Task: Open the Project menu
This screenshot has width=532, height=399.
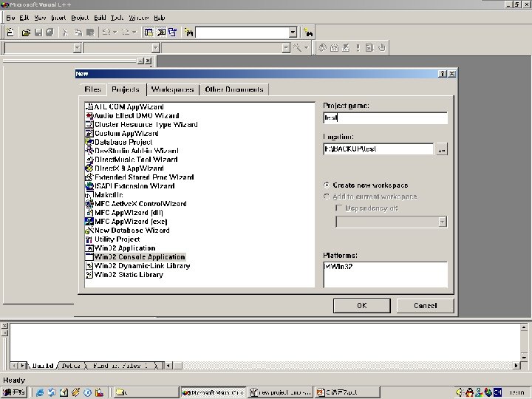Action: [80, 18]
